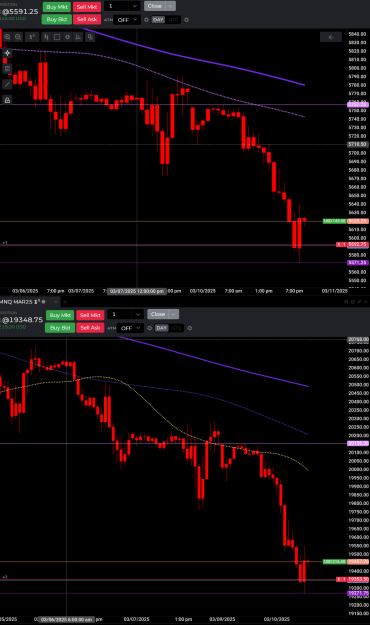370x625 pixels.
Task: Select the trend line drawing tool
Action: click(x=7, y=84)
